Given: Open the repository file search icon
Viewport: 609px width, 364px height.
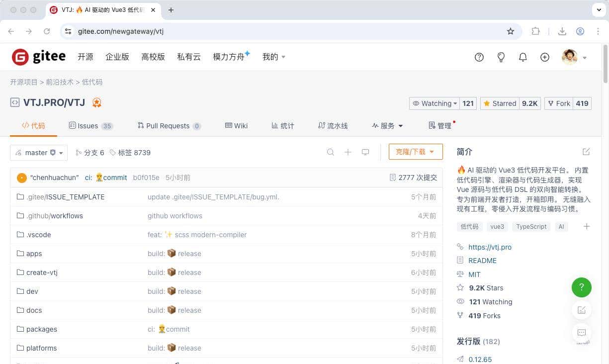Looking at the screenshot, I should [x=330, y=152].
